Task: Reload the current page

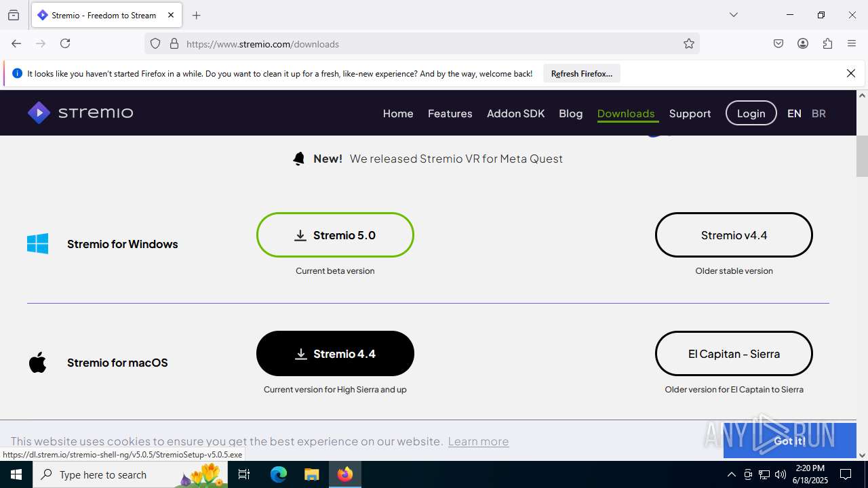Action: pos(65,43)
